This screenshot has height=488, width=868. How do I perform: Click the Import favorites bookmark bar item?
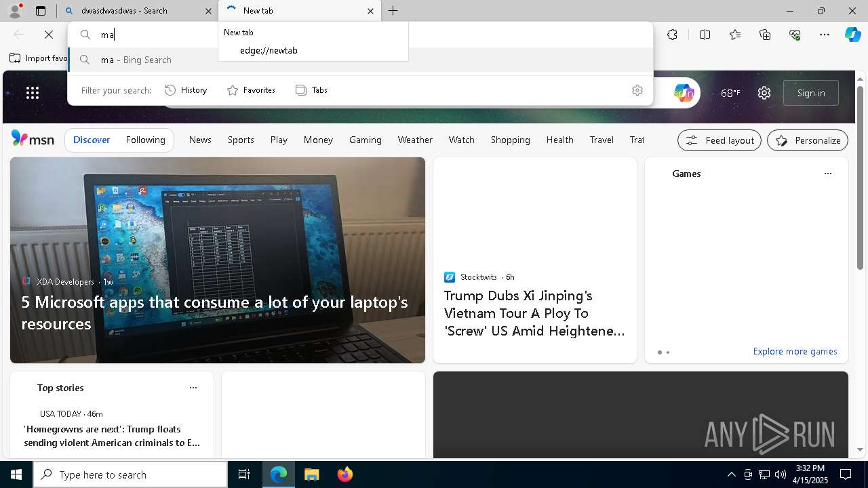(x=39, y=58)
